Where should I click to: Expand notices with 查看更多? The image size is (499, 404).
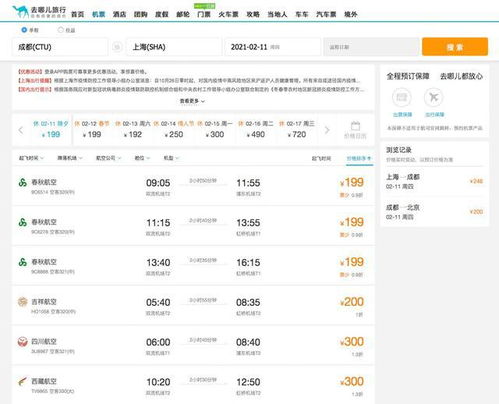coord(192,101)
